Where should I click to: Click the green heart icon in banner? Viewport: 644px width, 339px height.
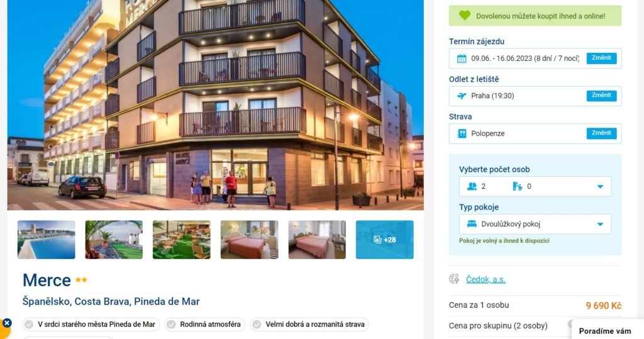pos(465,16)
